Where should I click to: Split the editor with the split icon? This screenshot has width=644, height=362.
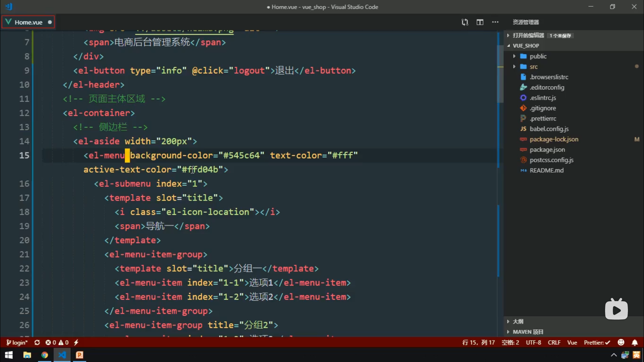pyautogui.click(x=480, y=22)
